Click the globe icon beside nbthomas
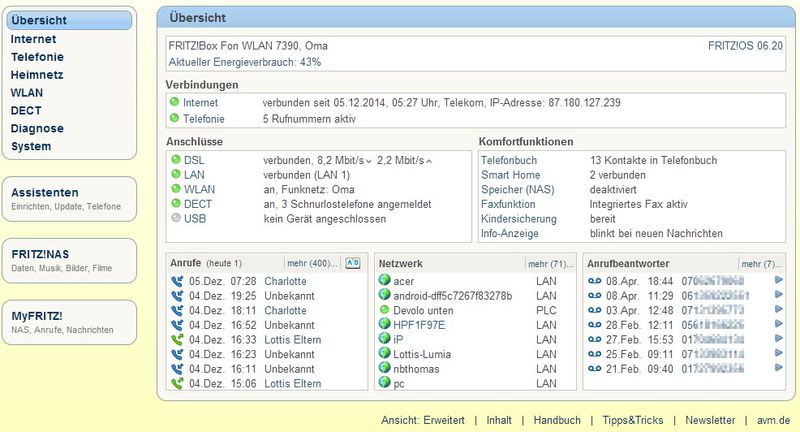Viewport: 800px width, 432px height. point(384,368)
